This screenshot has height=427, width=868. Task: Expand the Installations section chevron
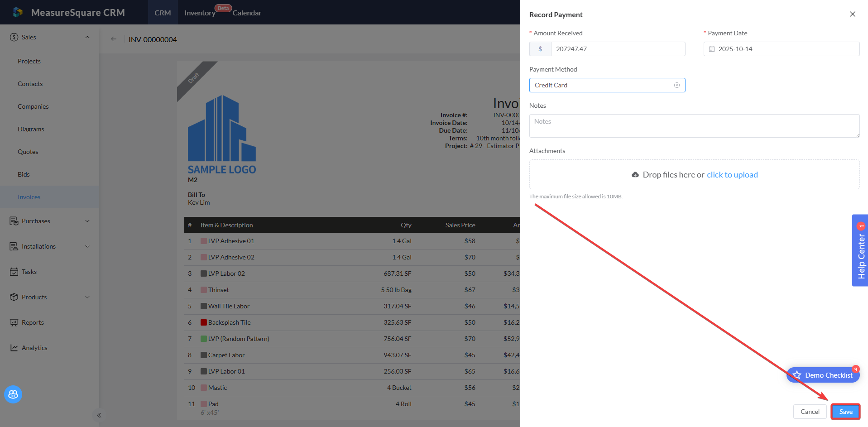tap(87, 246)
